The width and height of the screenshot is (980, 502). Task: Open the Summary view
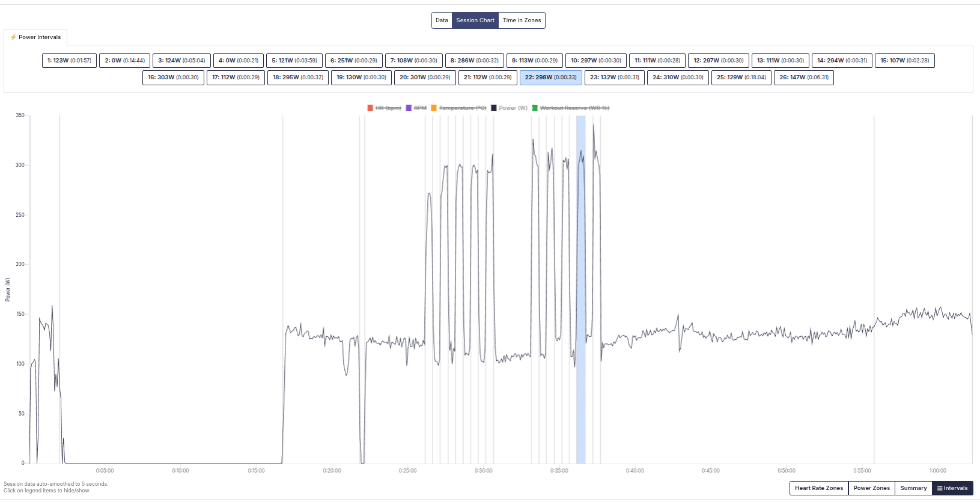(x=913, y=488)
